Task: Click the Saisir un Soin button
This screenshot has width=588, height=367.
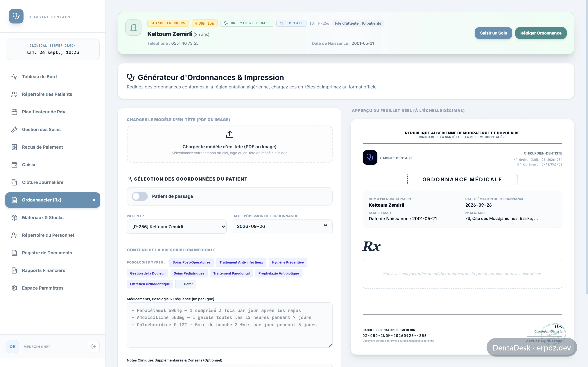Action: pyautogui.click(x=493, y=33)
